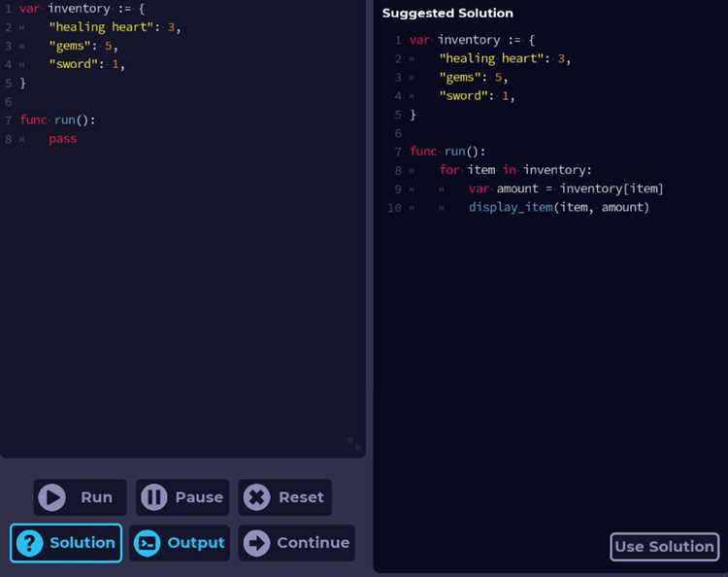Click 'func run():' in the suggested solution
Image resolution: width=728 pixels, height=577 pixels.
447,152
